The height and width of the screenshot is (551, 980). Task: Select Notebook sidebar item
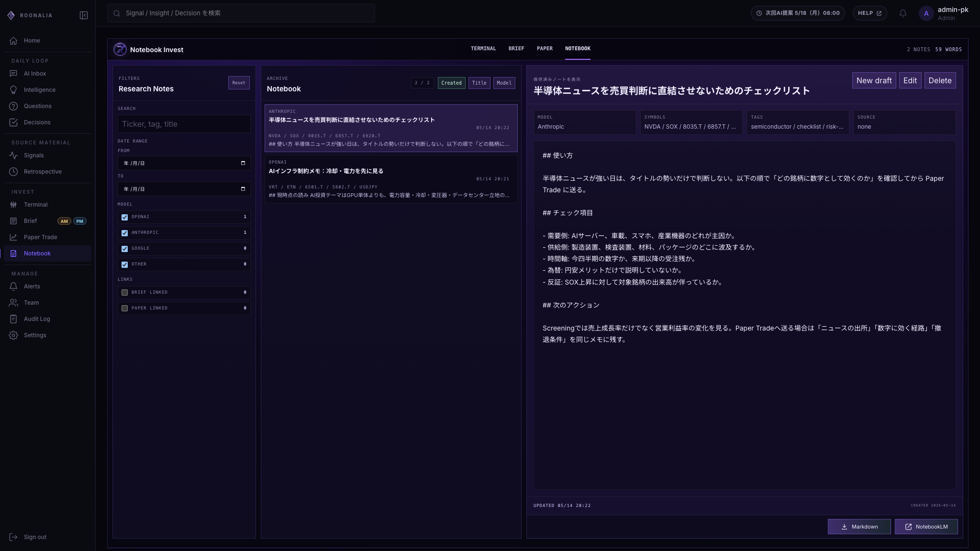[x=48, y=253]
